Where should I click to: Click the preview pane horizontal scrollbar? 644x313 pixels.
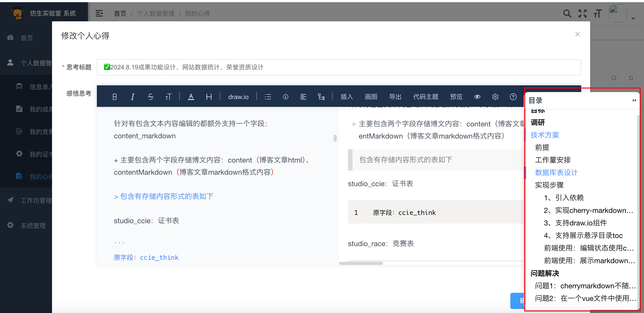coord(361,263)
